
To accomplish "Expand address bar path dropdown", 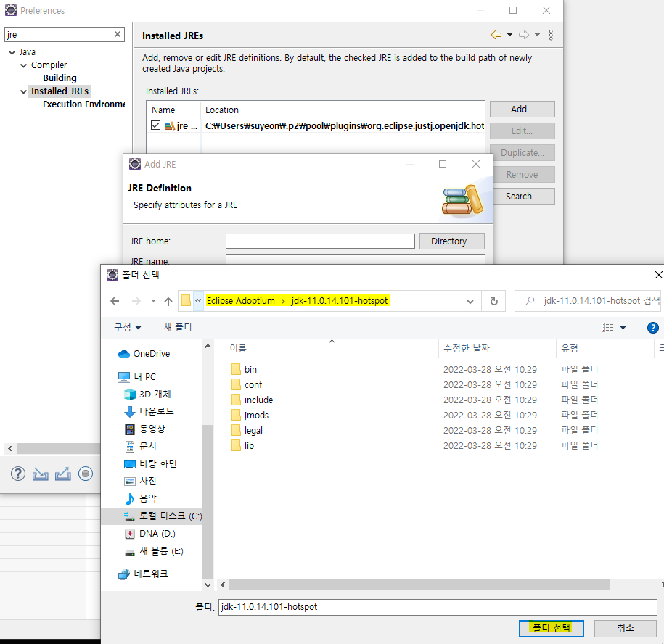I will pyautogui.click(x=470, y=301).
